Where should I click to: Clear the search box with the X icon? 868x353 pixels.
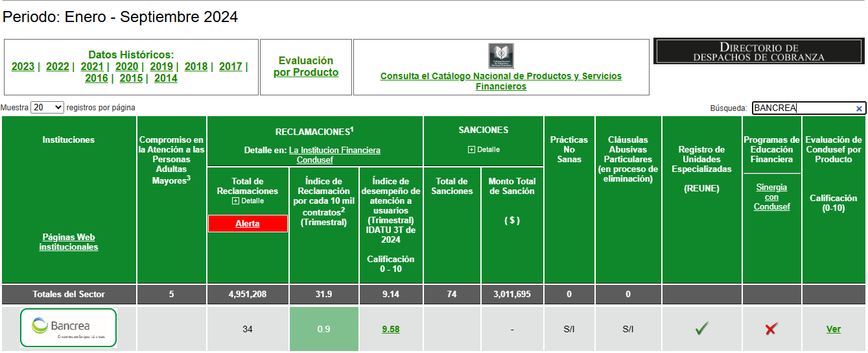pyautogui.click(x=859, y=109)
